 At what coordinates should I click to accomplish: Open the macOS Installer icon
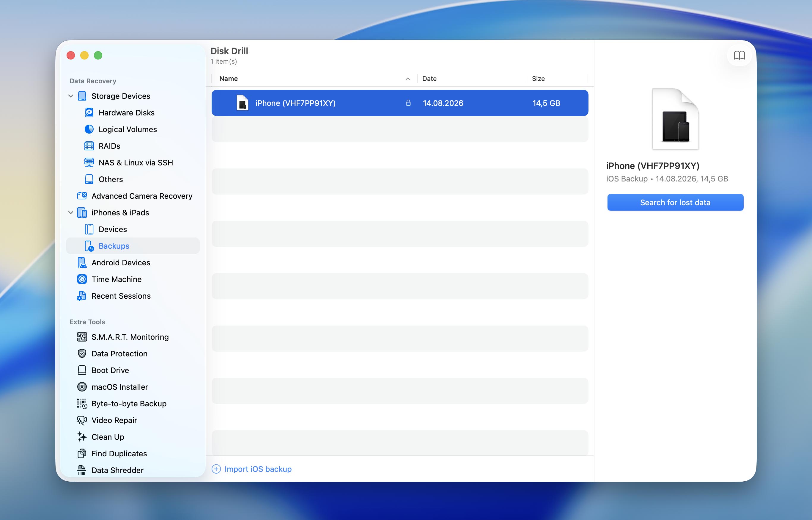82,387
